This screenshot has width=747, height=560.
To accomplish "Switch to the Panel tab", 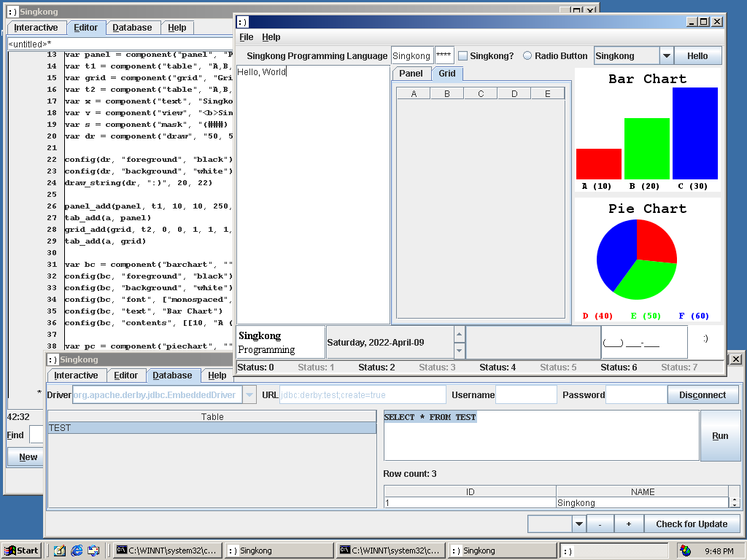I will [411, 74].
